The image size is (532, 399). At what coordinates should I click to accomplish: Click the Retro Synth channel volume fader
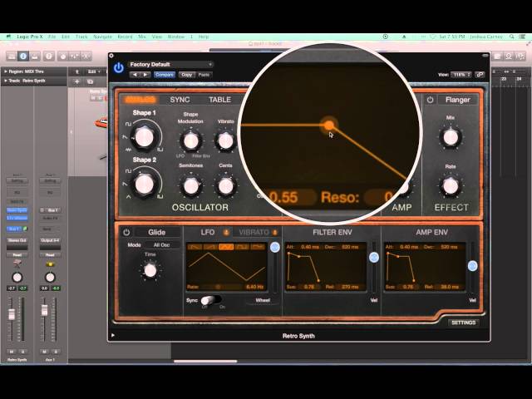(12, 314)
